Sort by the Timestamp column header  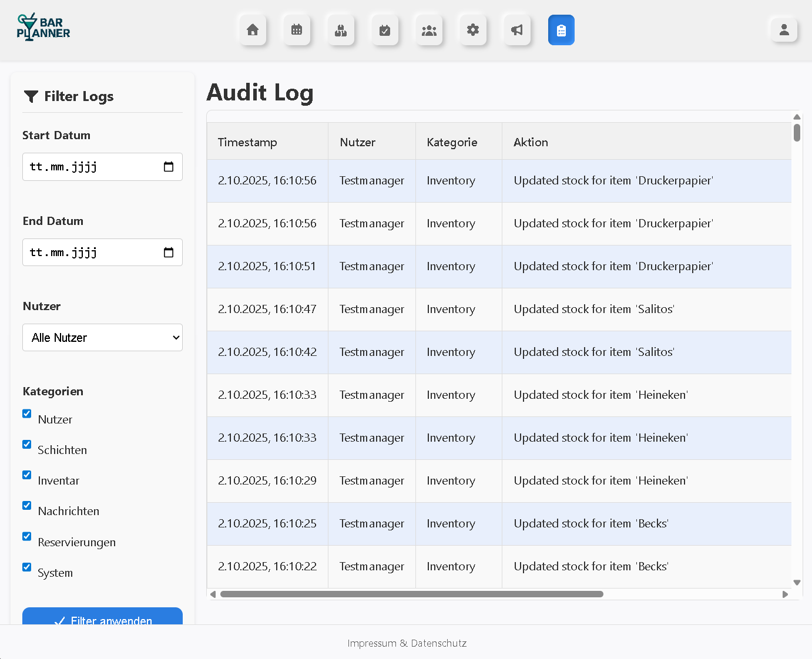247,142
